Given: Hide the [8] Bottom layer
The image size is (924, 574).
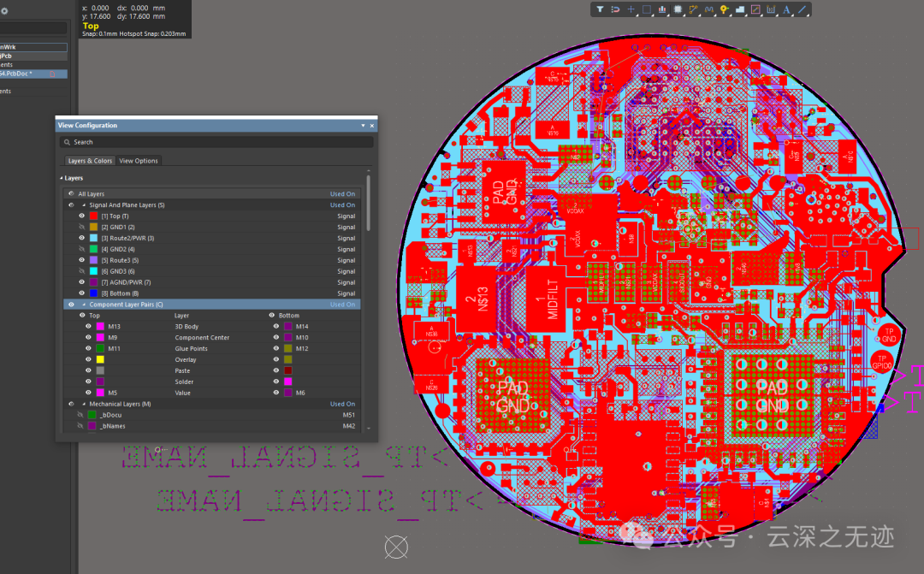Looking at the screenshot, I should [x=82, y=293].
